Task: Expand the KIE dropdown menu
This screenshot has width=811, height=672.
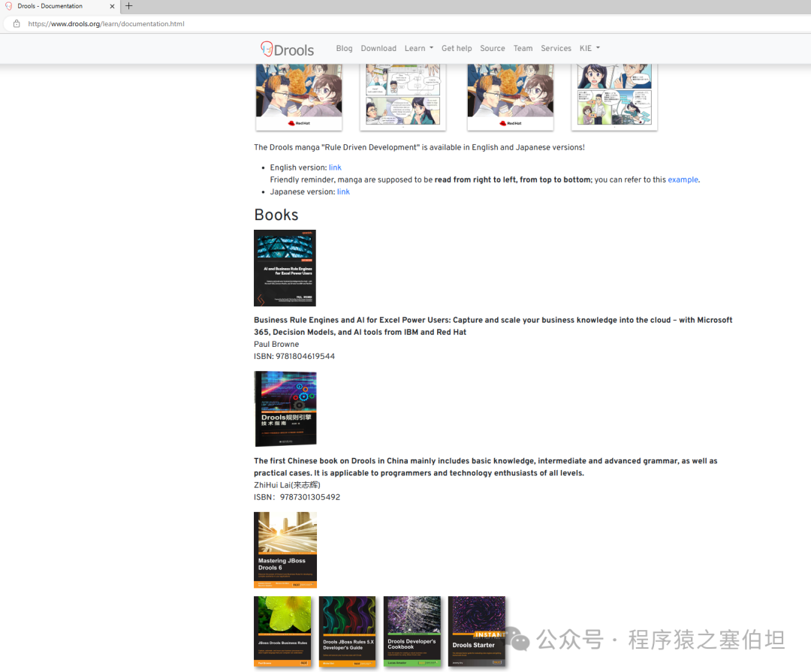Action: [x=589, y=48]
